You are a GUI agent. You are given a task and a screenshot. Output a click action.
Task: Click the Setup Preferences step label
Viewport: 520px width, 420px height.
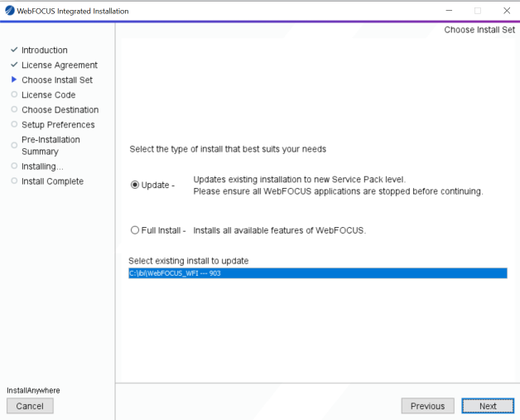coord(58,125)
